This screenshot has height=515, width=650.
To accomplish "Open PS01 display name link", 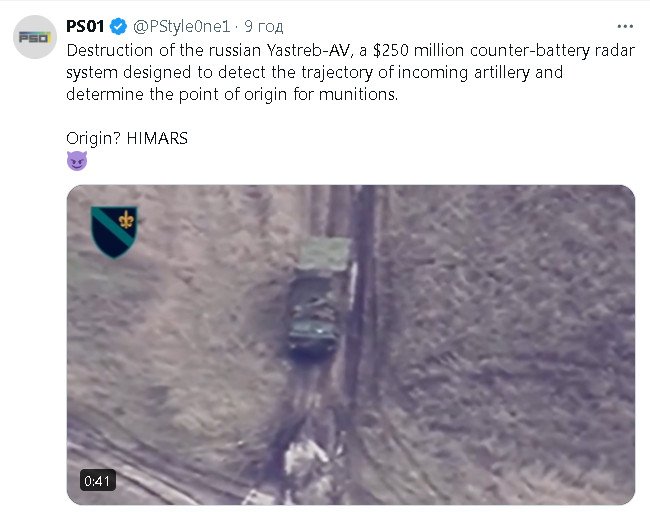I will (85, 26).
